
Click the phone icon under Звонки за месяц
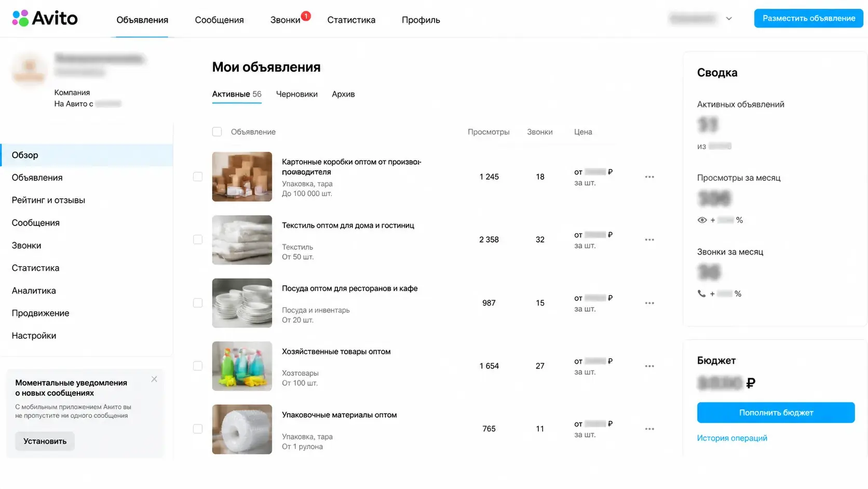coord(701,294)
